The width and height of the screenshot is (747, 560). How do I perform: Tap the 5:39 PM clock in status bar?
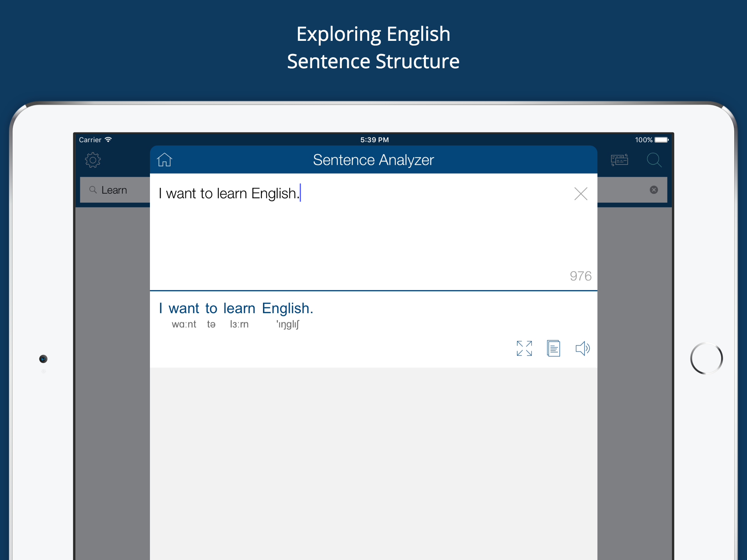pos(375,140)
